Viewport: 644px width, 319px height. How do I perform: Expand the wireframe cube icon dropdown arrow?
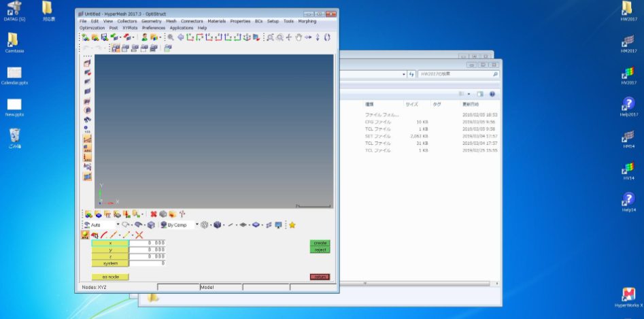point(211,224)
